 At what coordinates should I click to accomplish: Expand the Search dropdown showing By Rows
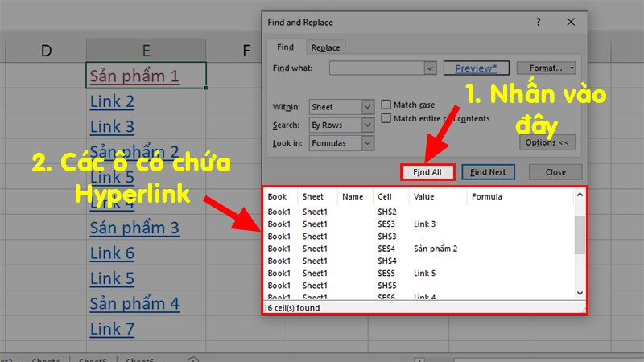pos(367,125)
